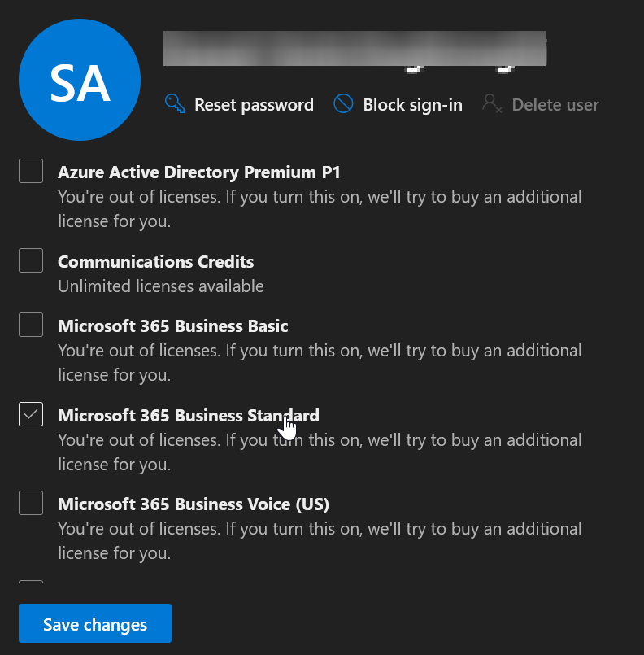The image size is (644, 655).
Task: Enable the Communications Credits license
Action: pos(30,260)
